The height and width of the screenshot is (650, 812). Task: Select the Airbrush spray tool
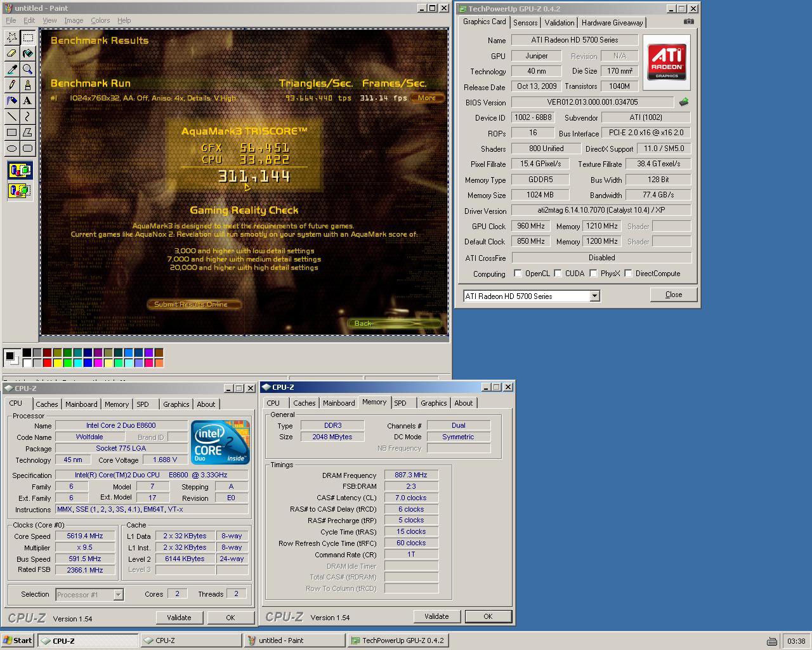[11, 101]
